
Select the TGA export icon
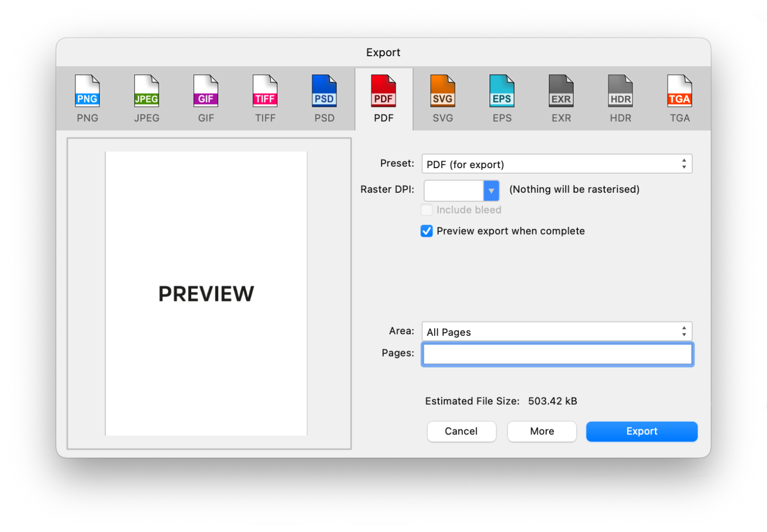pos(680,97)
